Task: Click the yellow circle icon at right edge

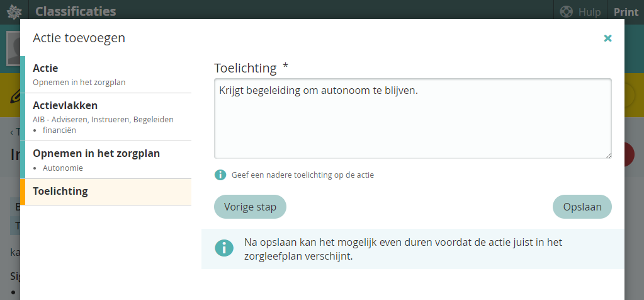Action: coord(630,96)
